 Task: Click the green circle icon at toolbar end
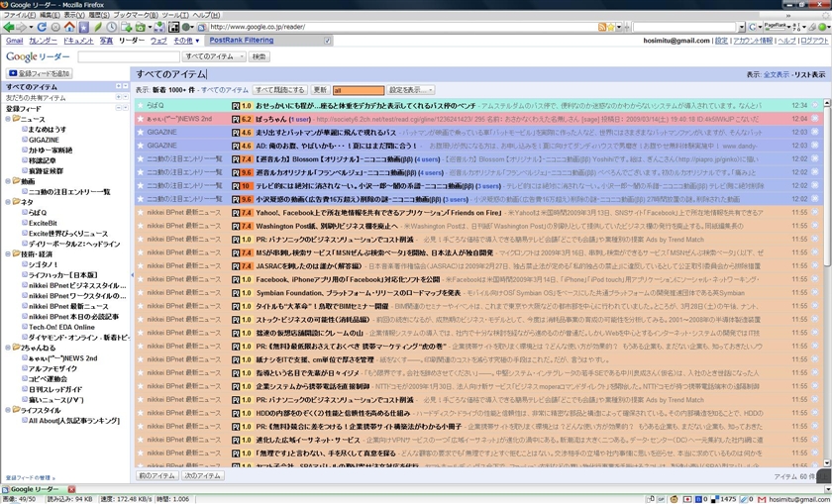point(822,27)
